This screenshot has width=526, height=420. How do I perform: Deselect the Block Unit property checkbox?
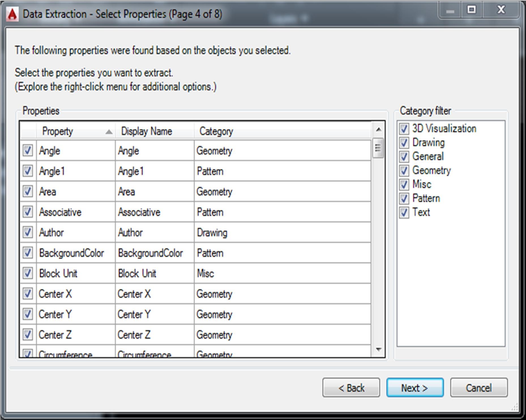(28, 273)
